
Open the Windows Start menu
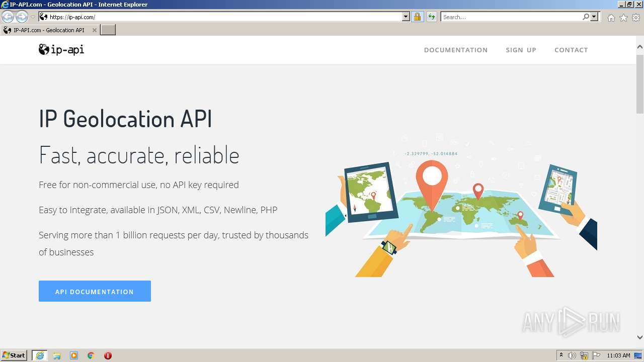tap(14, 355)
